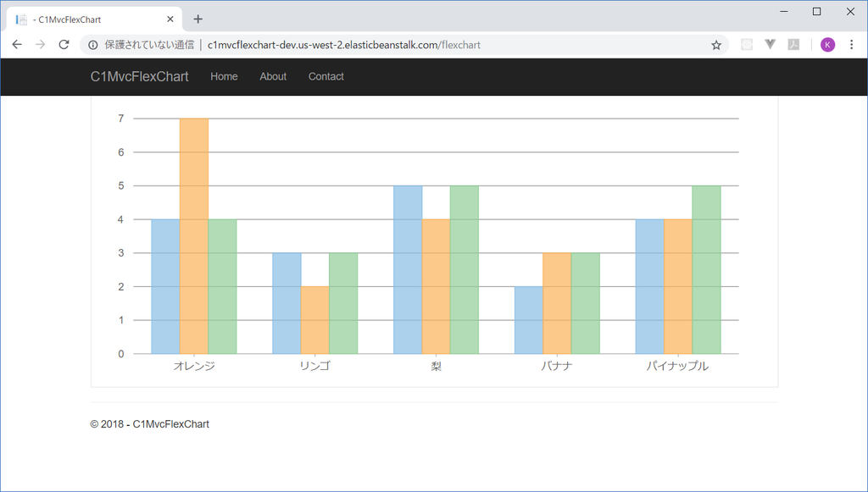The width and height of the screenshot is (868, 492).
Task: Click the orange bar for バナナ
Action: [x=557, y=303]
